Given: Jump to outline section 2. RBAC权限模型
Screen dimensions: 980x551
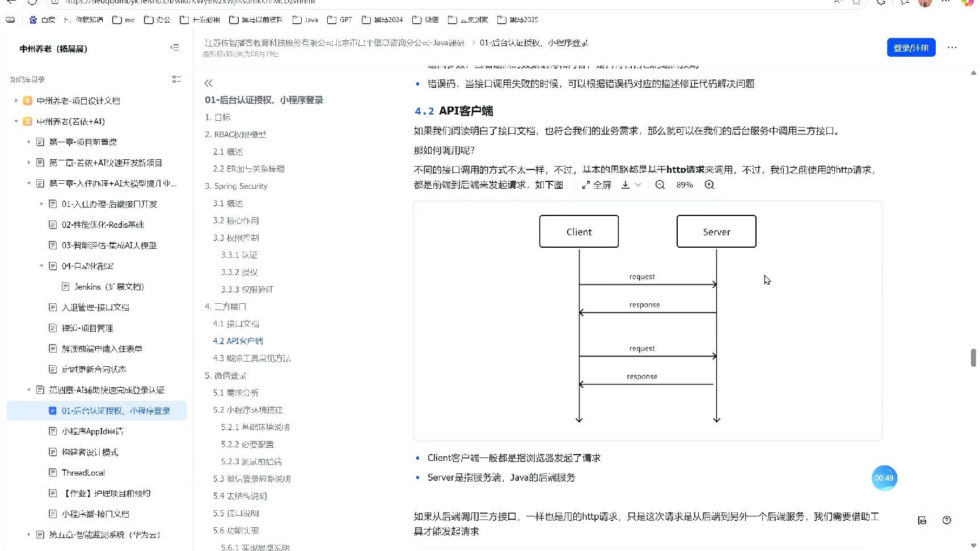Looking at the screenshot, I should click(x=235, y=134).
